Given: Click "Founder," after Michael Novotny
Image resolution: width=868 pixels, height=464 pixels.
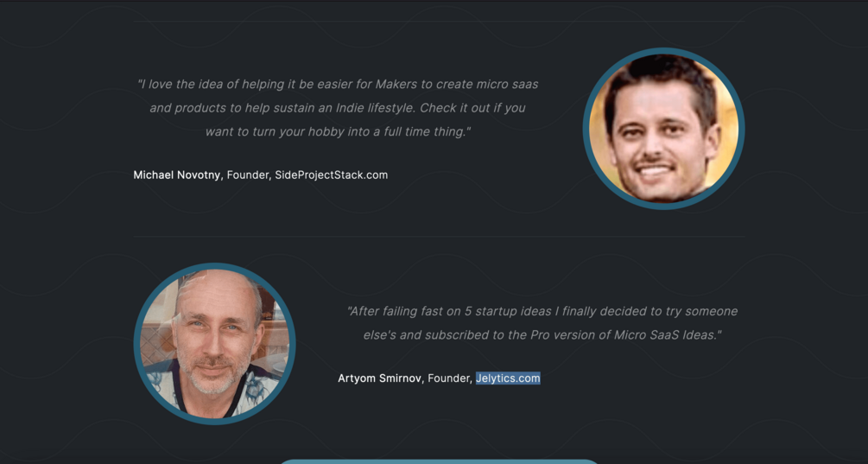Looking at the screenshot, I should [x=248, y=175].
